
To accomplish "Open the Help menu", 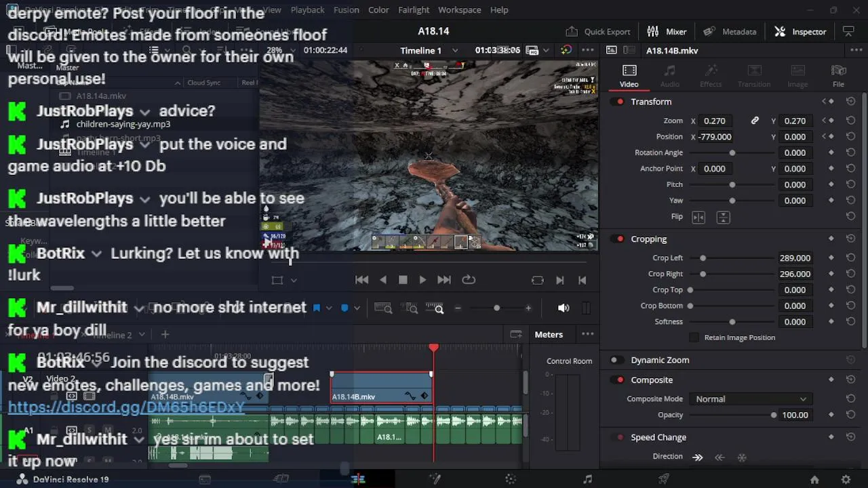I will point(499,9).
